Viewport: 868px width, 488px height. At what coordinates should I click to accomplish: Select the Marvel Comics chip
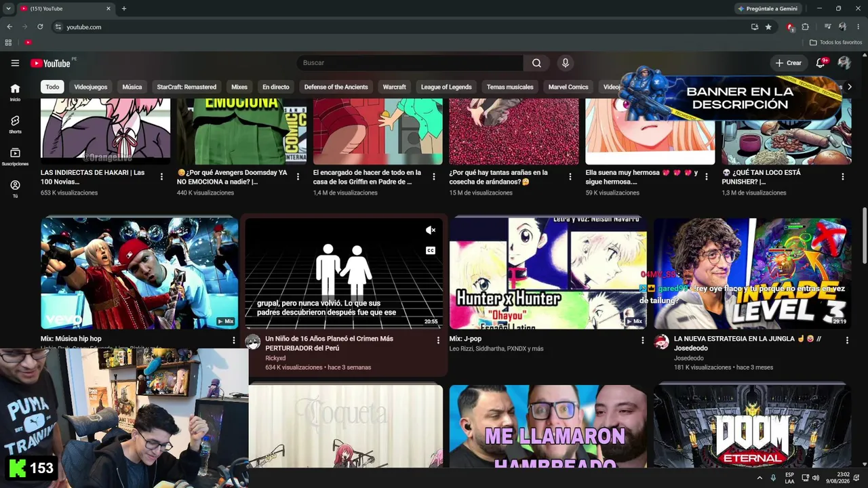coord(568,87)
